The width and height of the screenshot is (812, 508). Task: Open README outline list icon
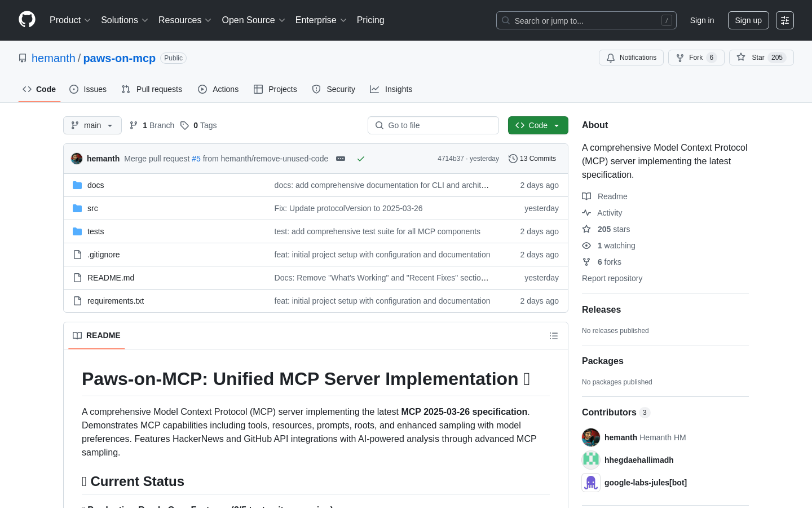coord(554,336)
